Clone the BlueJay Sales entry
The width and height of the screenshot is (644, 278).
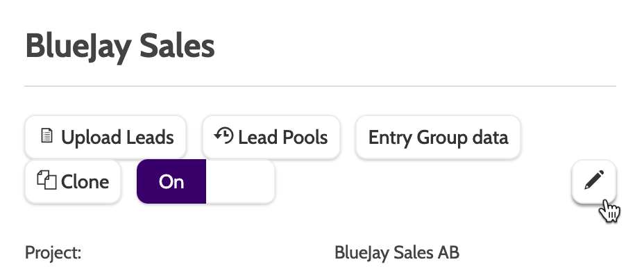coord(73,181)
